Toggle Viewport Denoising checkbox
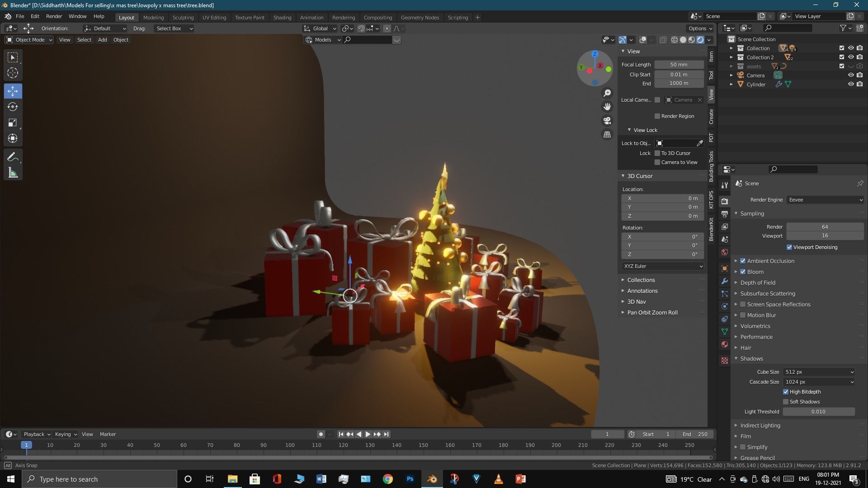Viewport: 868px width, 488px height. click(x=789, y=247)
